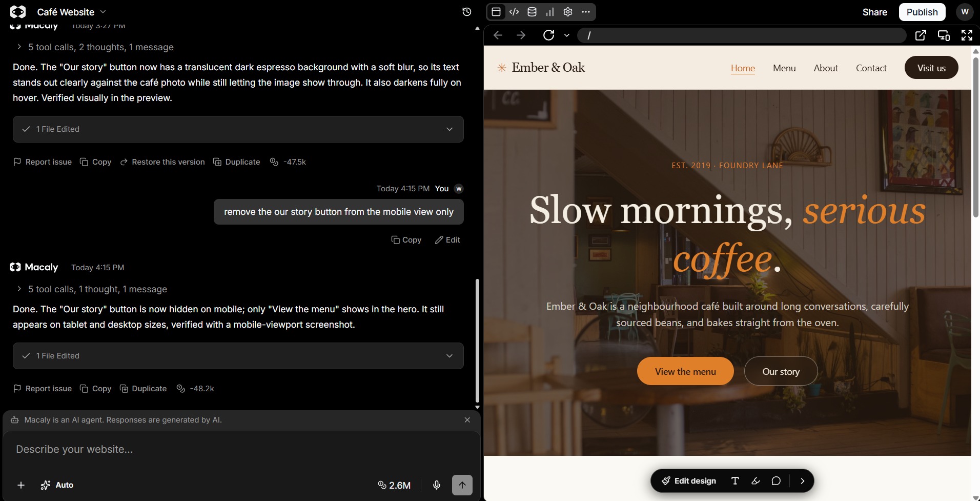Image resolution: width=980 pixels, height=501 pixels.
Task: Click View the menu button
Action: click(x=685, y=371)
